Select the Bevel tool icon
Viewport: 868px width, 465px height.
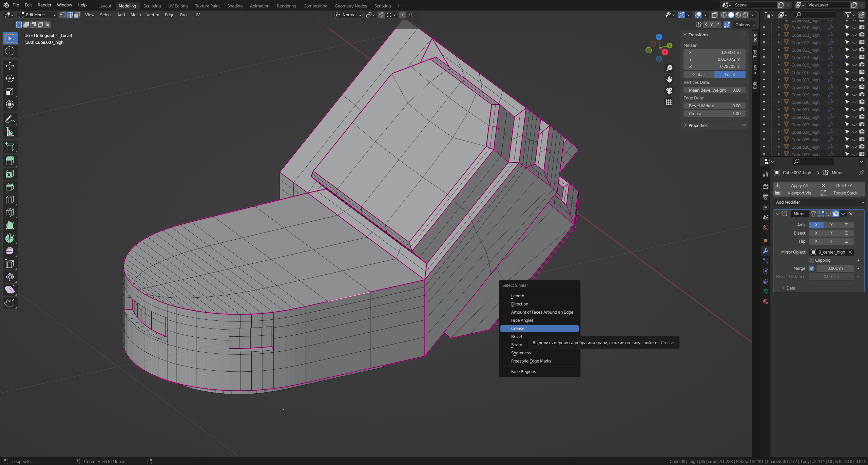(10, 187)
